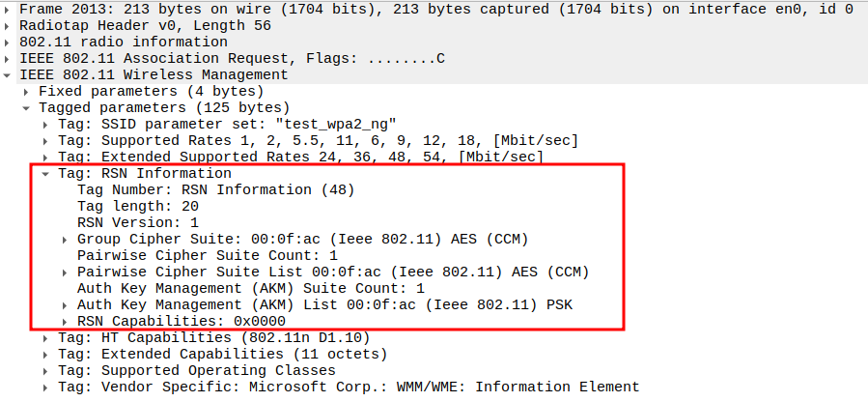Select Pairwise Cipher Suite Count line
The image size is (868, 402).
(x=207, y=255)
